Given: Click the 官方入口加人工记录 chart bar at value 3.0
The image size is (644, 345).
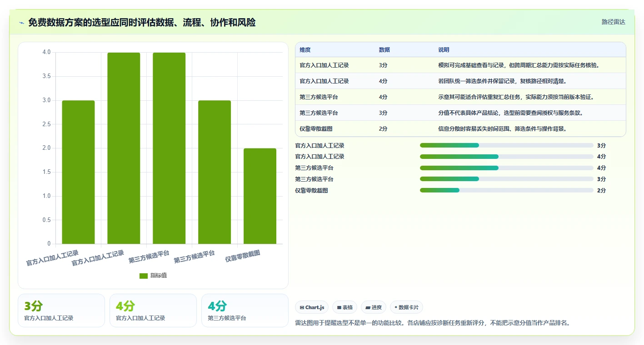Looking at the screenshot, I should [x=78, y=172].
